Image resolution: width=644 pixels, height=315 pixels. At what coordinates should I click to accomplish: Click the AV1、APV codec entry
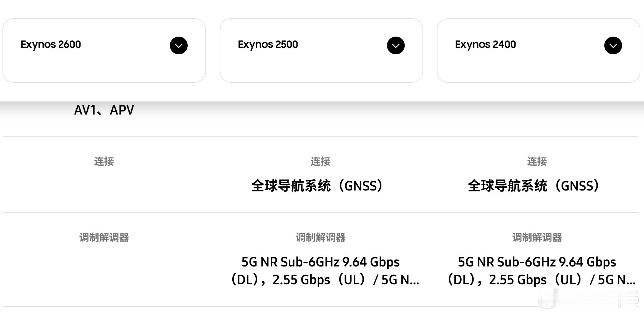(x=104, y=110)
